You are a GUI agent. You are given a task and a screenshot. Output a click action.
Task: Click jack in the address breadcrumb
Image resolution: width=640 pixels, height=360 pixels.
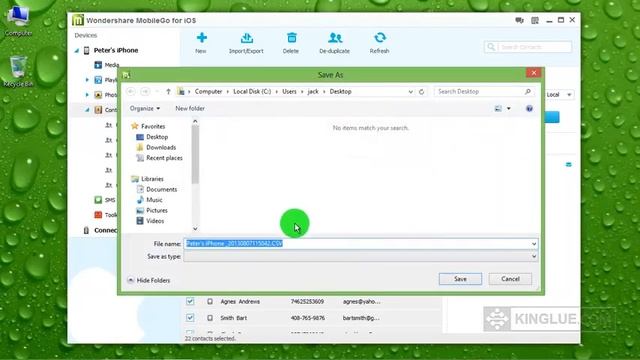click(313, 91)
